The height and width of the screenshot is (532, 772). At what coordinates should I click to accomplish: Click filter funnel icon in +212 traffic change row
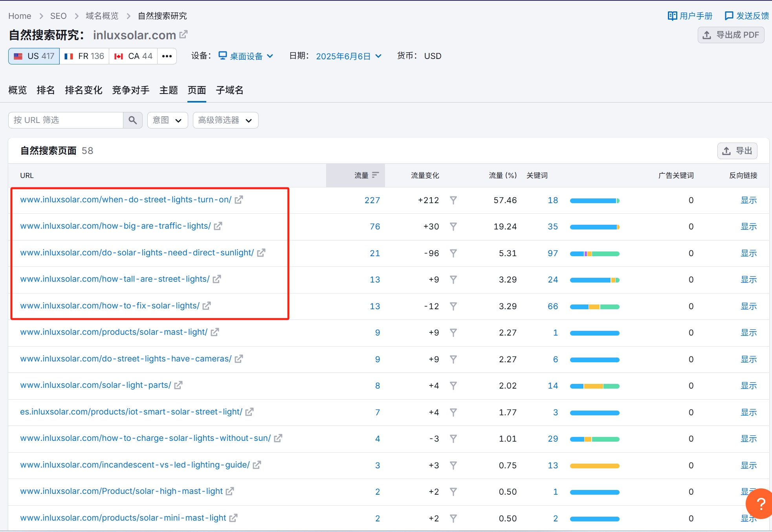(453, 200)
